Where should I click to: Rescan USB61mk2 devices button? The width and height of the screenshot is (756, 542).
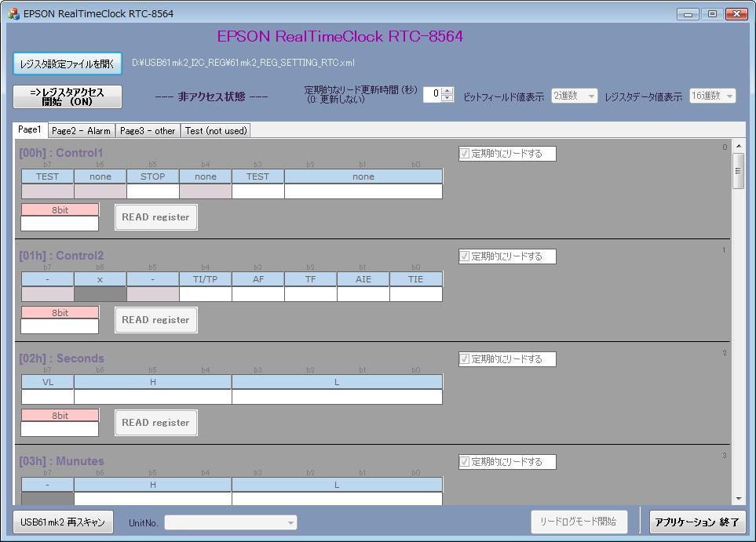click(63, 522)
